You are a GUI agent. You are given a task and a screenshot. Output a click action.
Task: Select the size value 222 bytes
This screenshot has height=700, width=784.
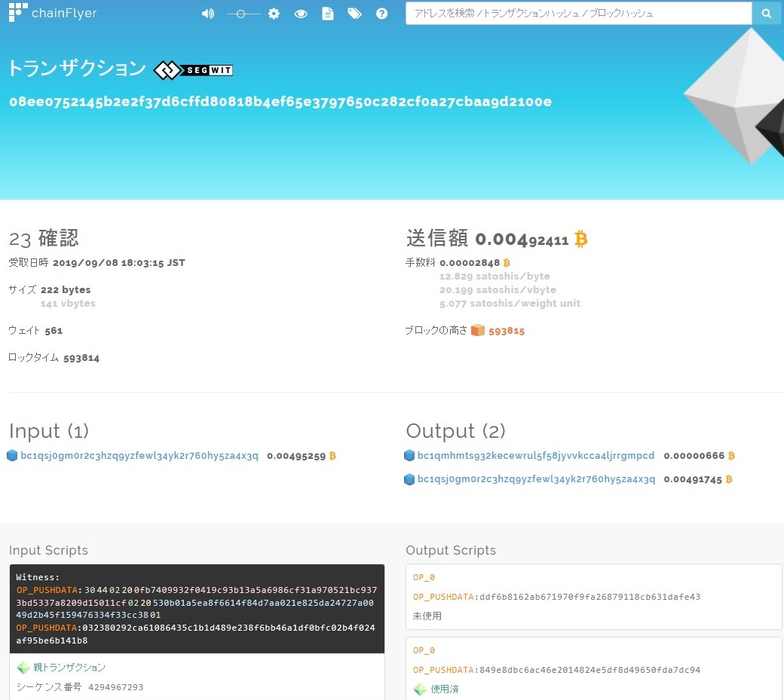(x=66, y=290)
